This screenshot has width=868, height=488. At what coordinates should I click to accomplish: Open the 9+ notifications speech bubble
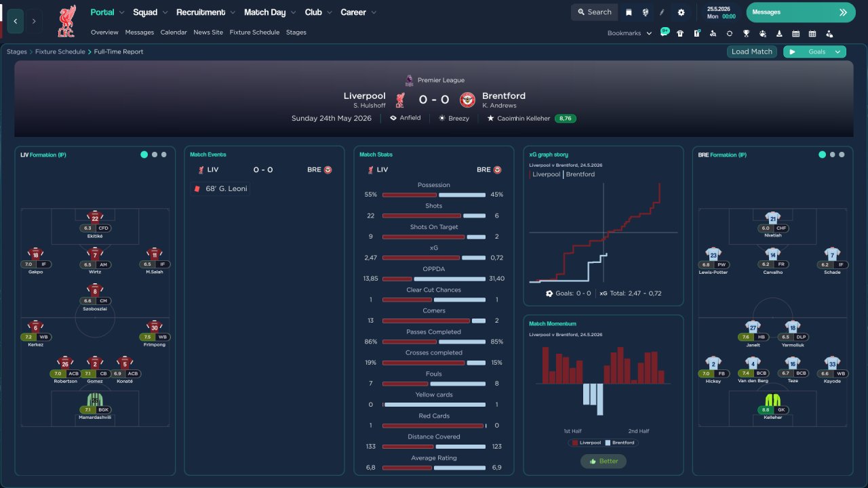pos(665,32)
